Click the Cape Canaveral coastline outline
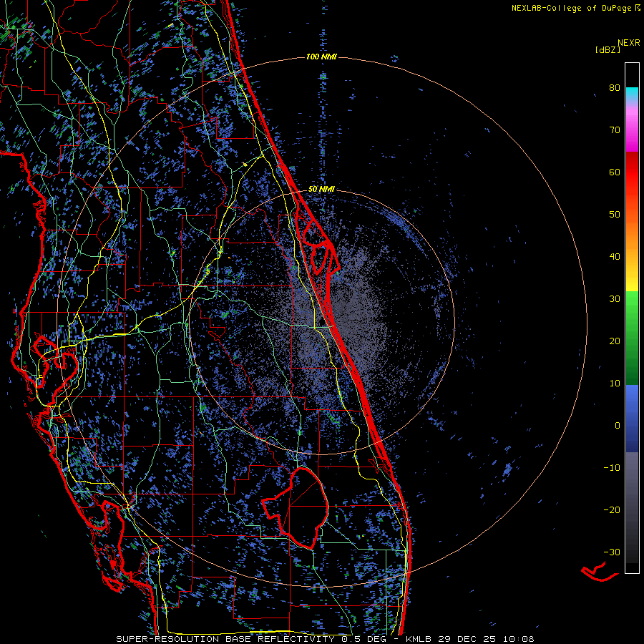Viewport: 644px width, 644px height. [x=321, y=246]
